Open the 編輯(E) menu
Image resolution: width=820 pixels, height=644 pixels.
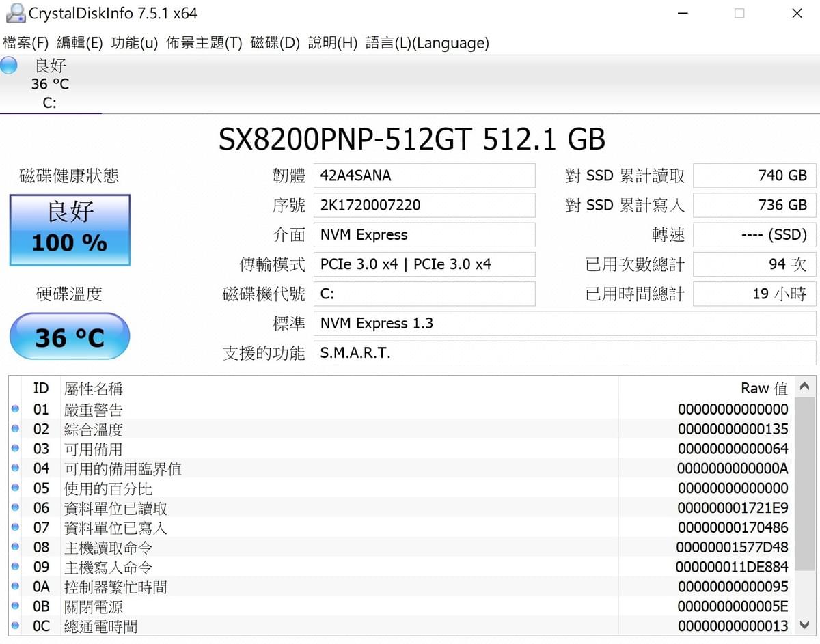click(x=79, y=43)
